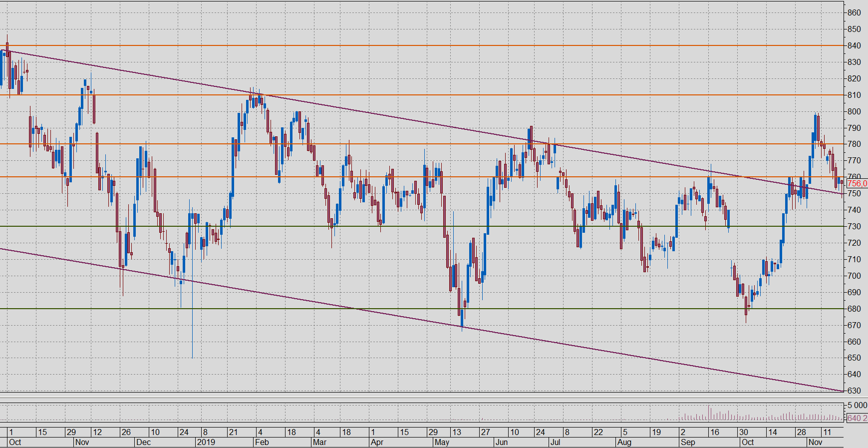Click the 690 price axis label

point(854,292)
